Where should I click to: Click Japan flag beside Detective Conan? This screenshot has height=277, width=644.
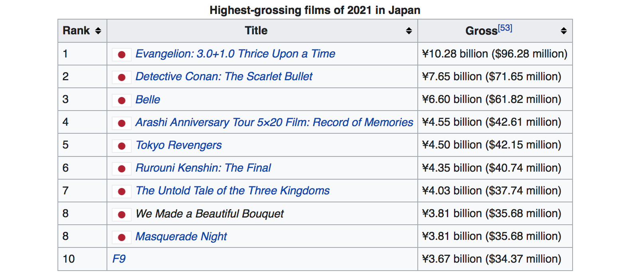pos(122,77)
